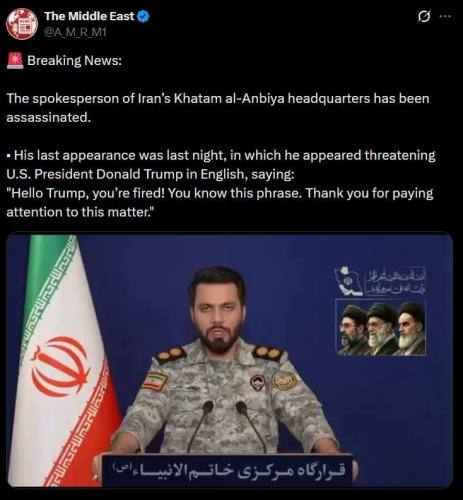The width and height of the screenshot is (463, 500).
Task: Open the three-dot more options menu
Action: [x=445, y=16]
